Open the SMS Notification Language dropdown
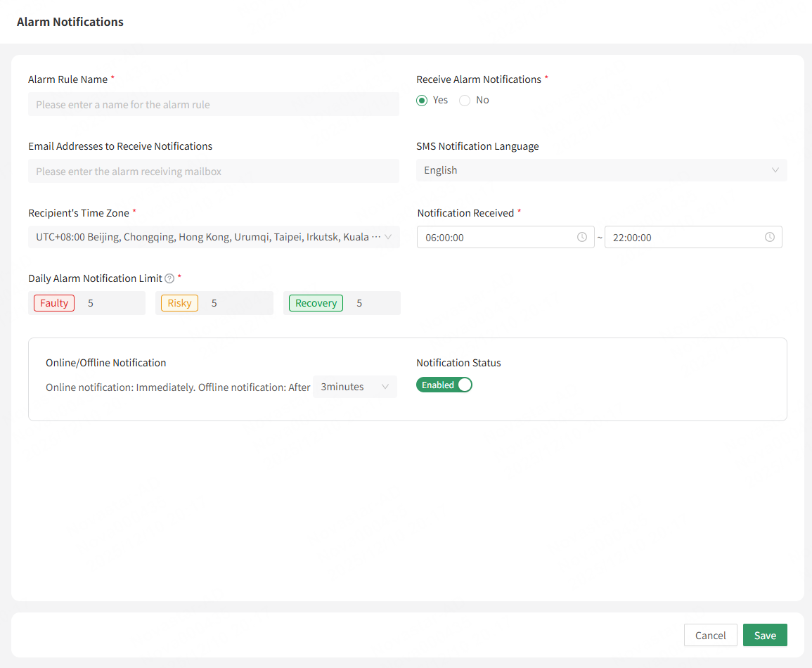 pos(601,170)
